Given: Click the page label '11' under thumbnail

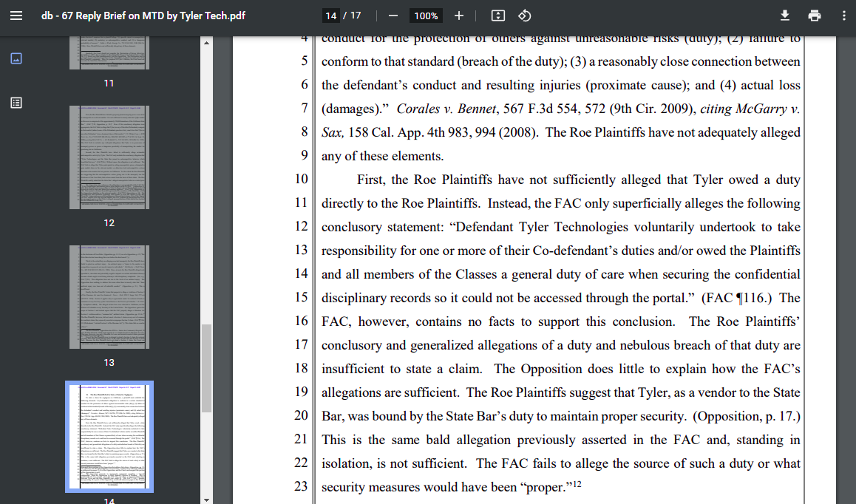Looking at the screenshot, I should click(109, 83).
